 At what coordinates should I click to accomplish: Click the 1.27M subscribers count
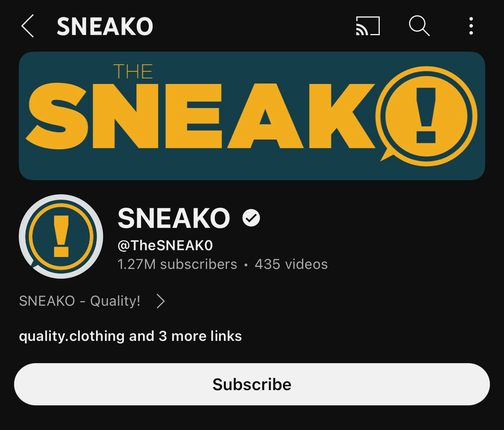coord(177,264)
